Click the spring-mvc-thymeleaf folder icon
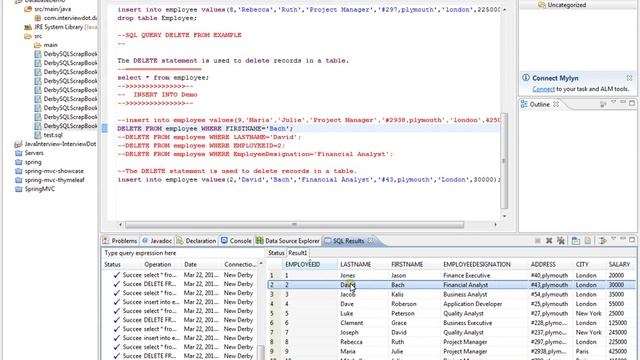 18,180
